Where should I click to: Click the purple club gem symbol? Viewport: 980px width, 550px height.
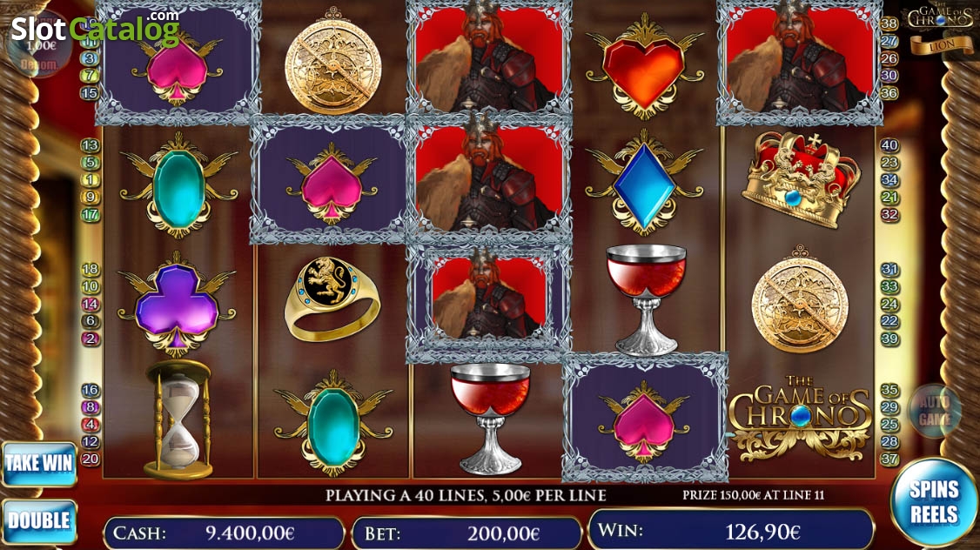177,304
